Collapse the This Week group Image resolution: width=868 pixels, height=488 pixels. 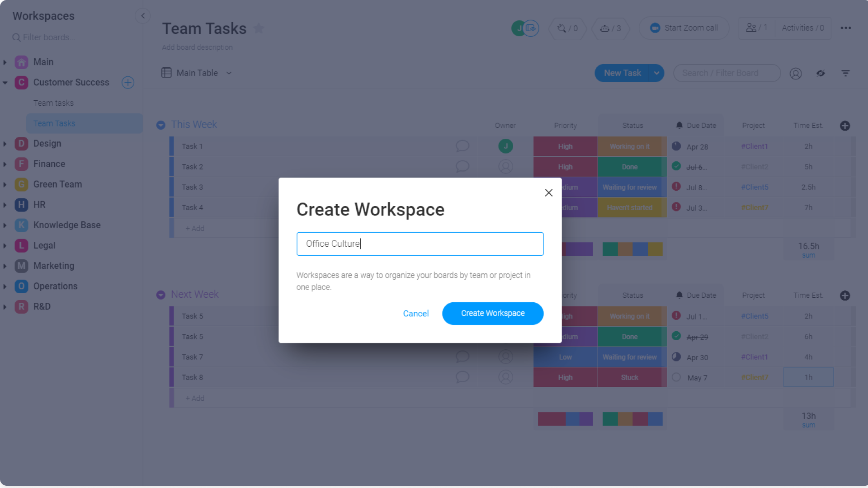(x=160, y=125)
